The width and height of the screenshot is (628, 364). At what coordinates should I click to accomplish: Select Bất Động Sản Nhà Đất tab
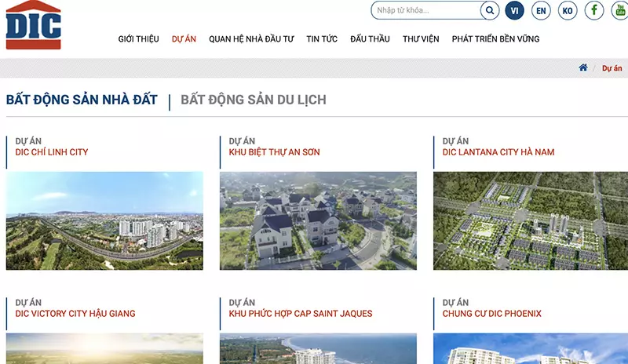82,100
